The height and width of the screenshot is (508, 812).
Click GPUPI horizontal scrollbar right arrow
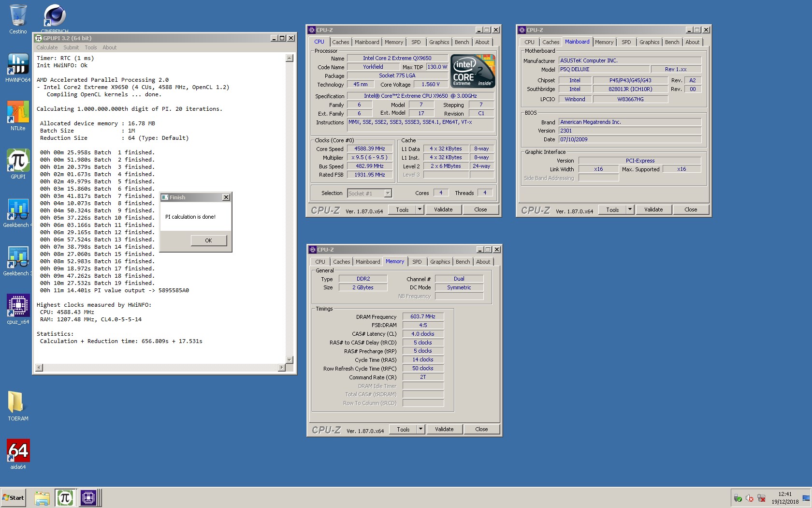[281, 368]
